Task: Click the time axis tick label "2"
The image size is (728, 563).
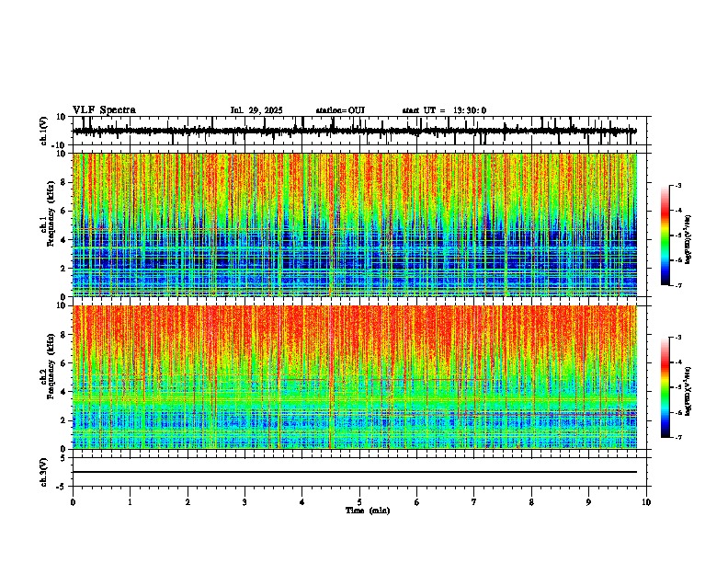Action: (188, 502)
